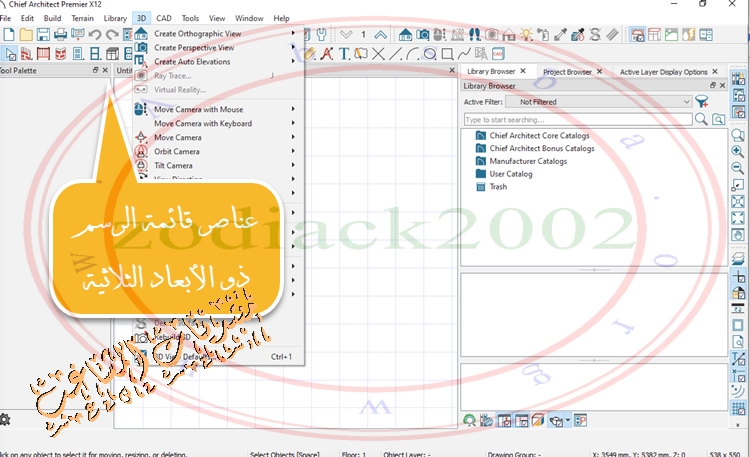
Task: Click the CAD block icon
Action: [x=498, y=54]
